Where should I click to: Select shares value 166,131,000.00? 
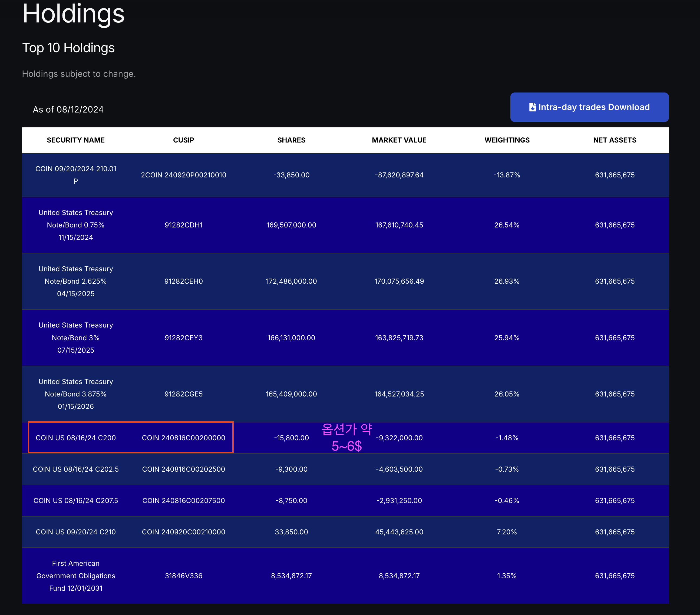[291, 338]
